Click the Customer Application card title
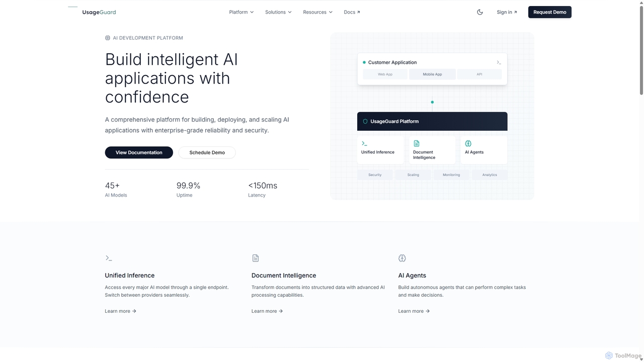Image resolution: width=644 pixels, height=362 pixels. click(392, 62)
